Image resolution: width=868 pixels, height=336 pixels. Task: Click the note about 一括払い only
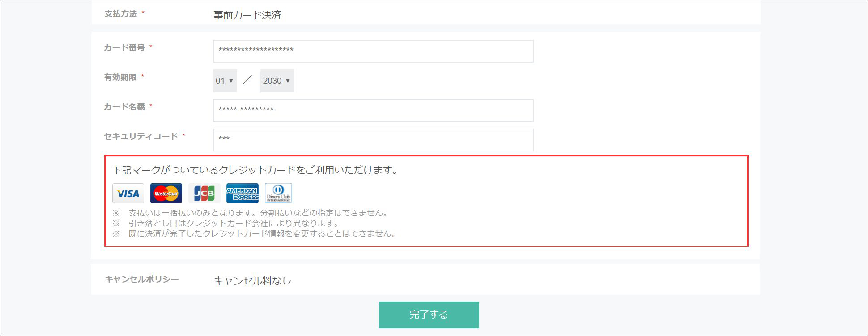coord(258,213)
